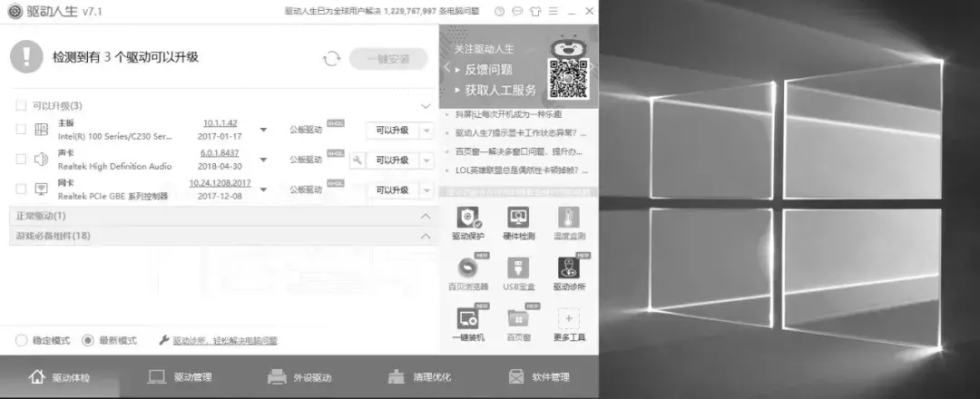This screenshot has width=980, height=399.
Task: Click the QR code image
Action: pos(569,80)
